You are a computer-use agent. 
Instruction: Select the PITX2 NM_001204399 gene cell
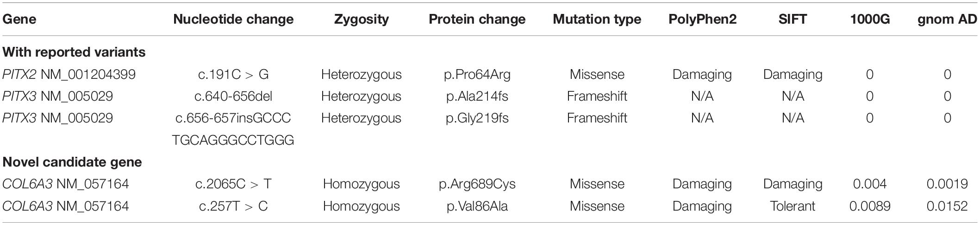[x=69, y=75]
